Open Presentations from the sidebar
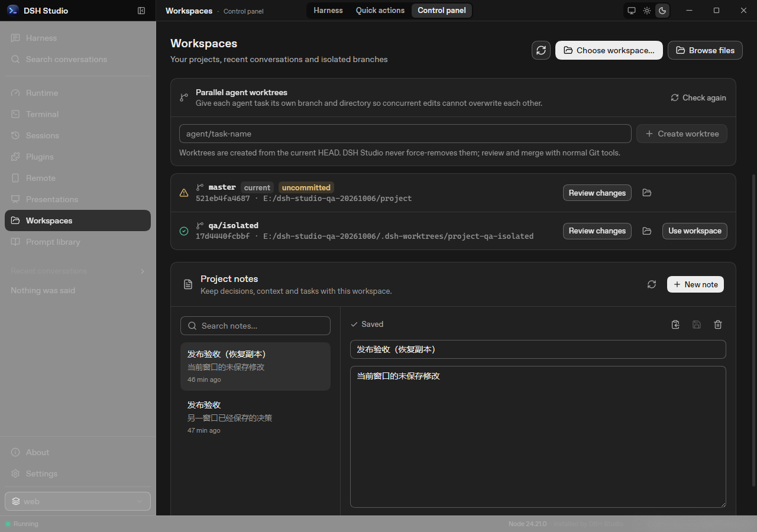Image resolution: width=757 pixels, height=532 pixels. [x=77, y=199]
